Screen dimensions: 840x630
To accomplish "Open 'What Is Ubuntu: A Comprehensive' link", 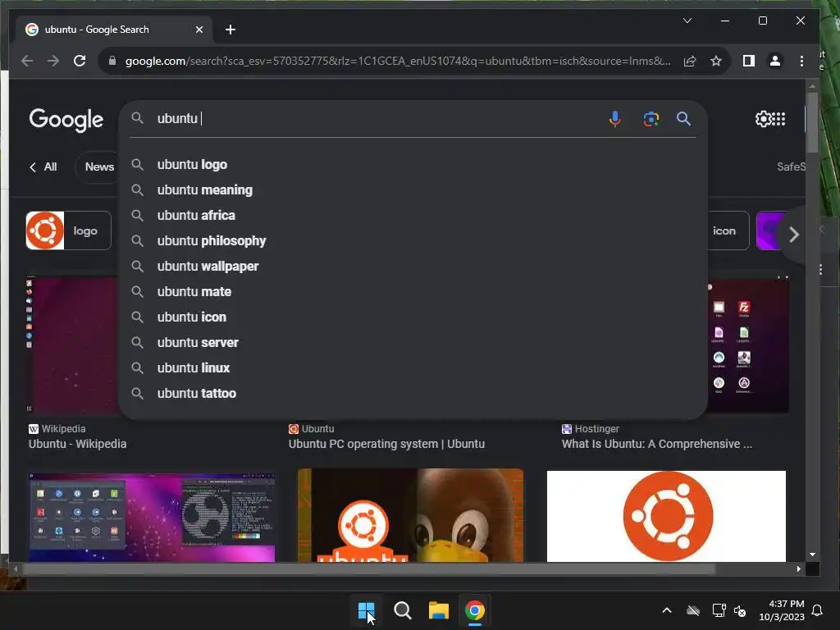I will point(657,444).
